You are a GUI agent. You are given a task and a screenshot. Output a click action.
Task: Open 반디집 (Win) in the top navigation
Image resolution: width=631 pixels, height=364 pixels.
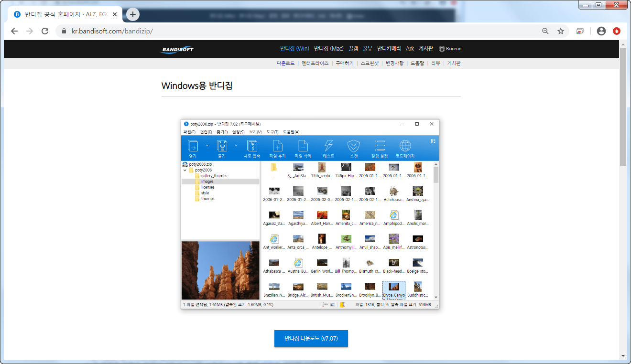point(294,48)
